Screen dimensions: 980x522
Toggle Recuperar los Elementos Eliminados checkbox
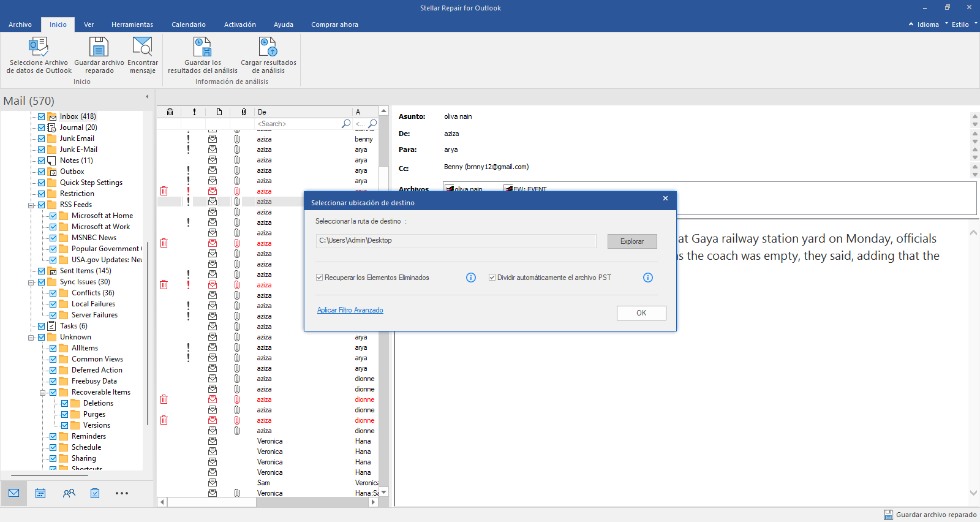coord(319,278)
